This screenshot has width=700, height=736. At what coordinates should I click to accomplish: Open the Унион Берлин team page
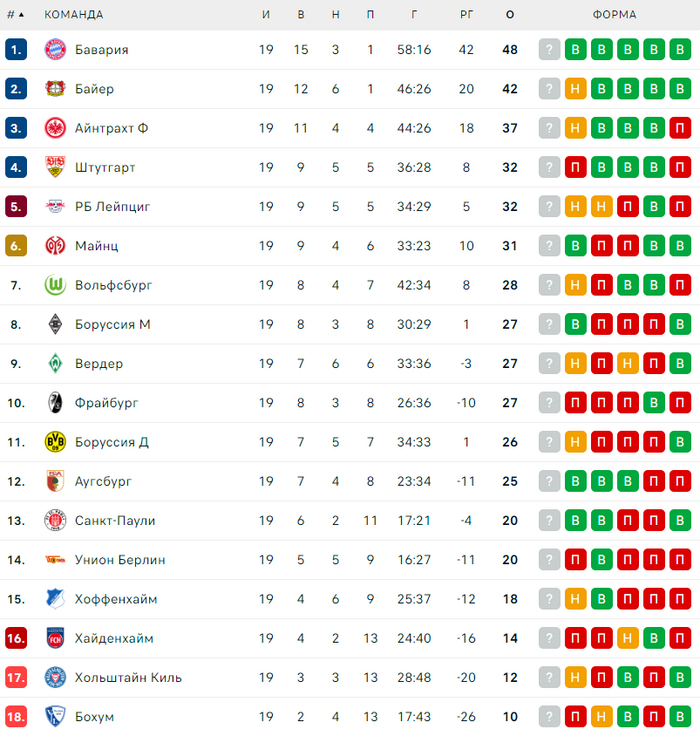120,560
